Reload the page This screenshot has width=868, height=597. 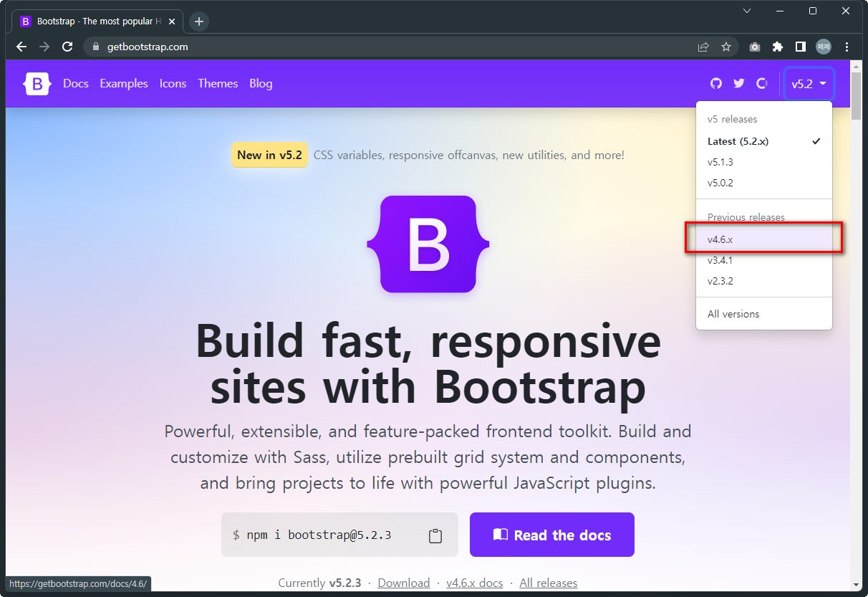click(x=67, y=47)
